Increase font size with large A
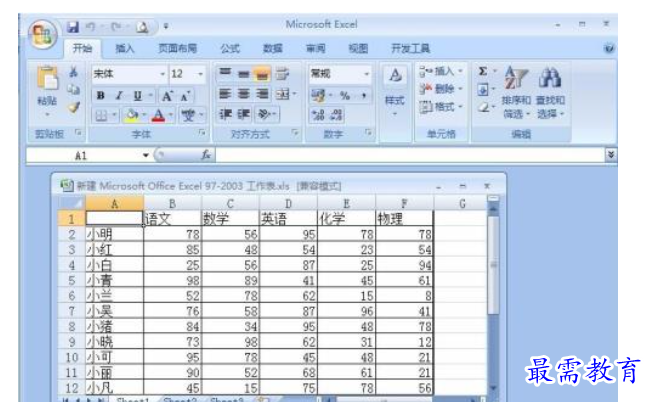This screenshot has width=649, height=402. pyautogui.click(x=167, y=96)
